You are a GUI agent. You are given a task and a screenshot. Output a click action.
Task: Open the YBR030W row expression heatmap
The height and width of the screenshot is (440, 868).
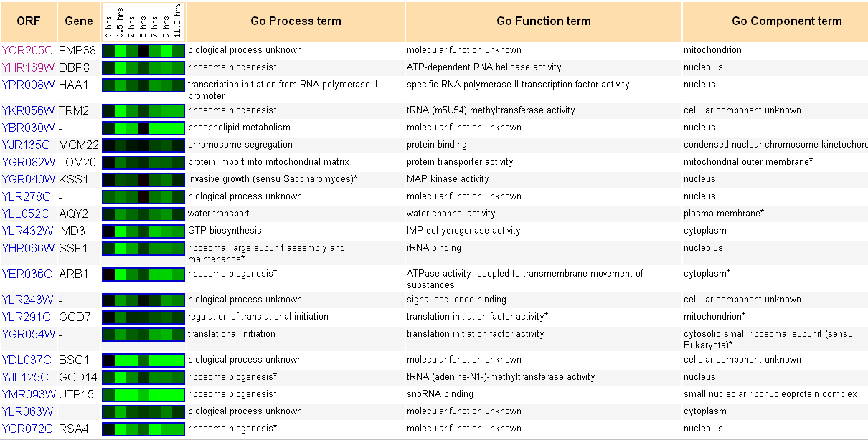(143, 128)
